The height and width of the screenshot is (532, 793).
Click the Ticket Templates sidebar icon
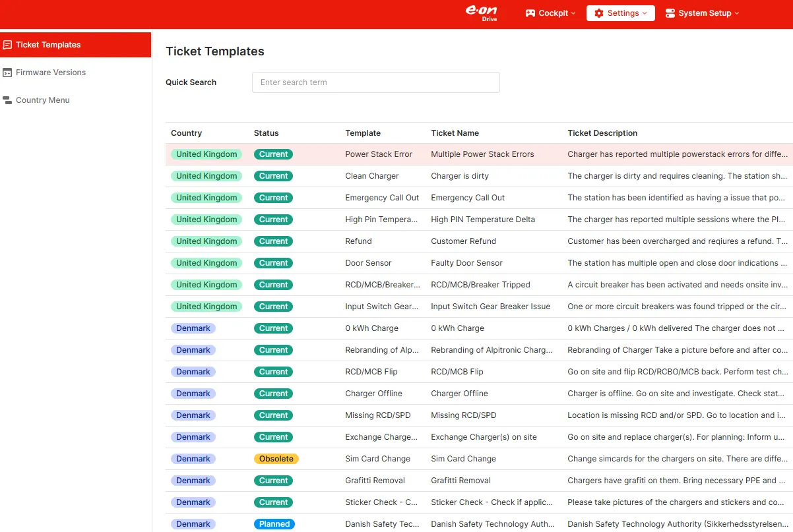(7, 45)
